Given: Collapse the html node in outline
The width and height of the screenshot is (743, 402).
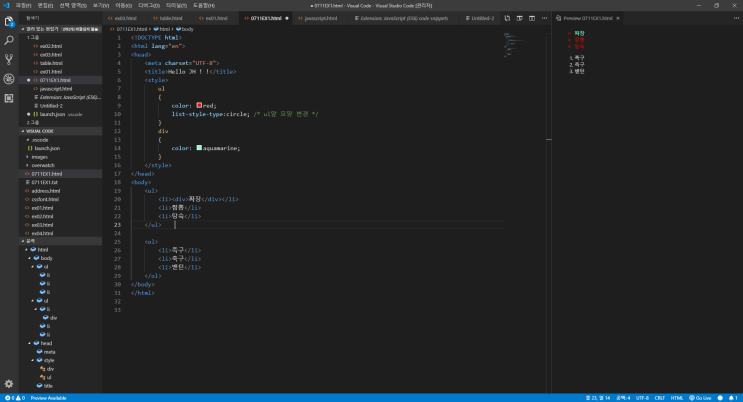Looking at the screenshot, I should pos(27,249).
